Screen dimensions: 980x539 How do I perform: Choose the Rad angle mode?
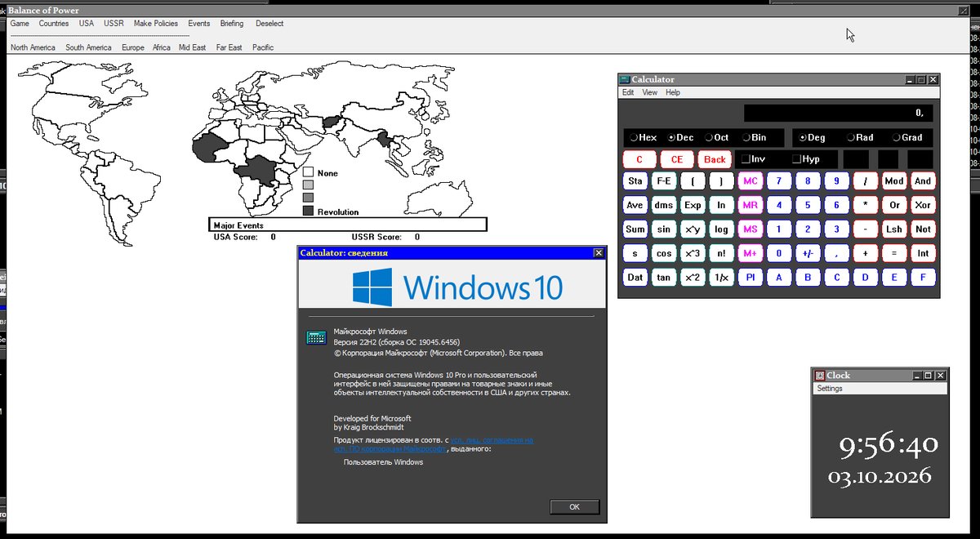860,138
